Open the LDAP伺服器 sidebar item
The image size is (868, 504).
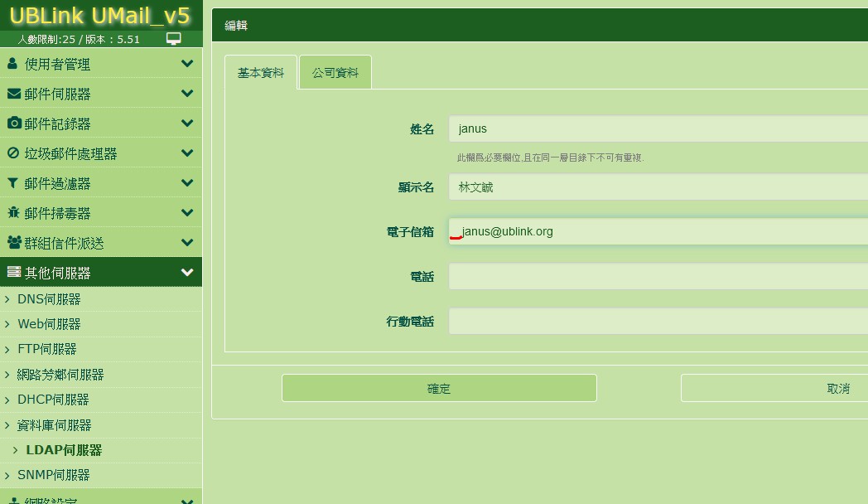pyautogui.click(x=64, y=450)
